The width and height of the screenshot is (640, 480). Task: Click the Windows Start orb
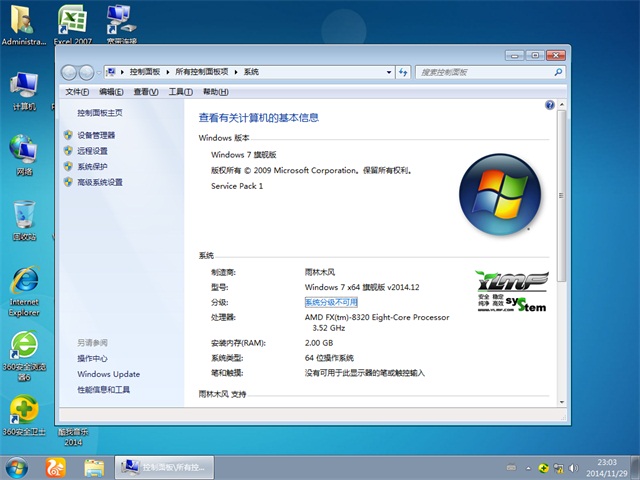16,468
